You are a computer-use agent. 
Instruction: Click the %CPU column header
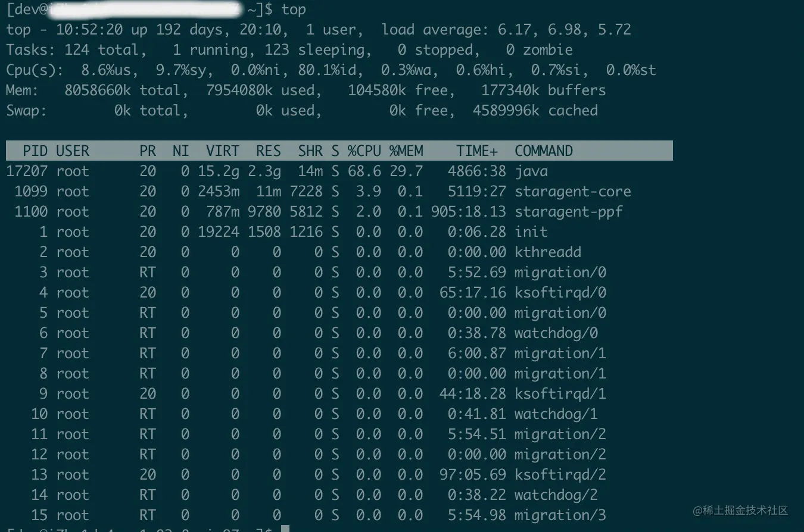(x=364, y=151)
